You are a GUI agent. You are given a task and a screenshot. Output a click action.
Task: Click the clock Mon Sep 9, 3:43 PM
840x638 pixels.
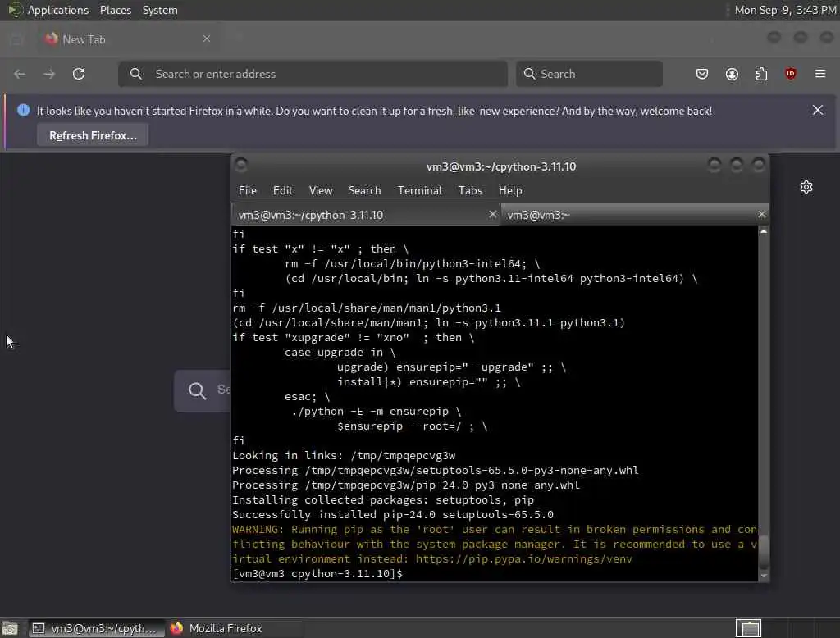pyautogui.click(x=785, y=10)
